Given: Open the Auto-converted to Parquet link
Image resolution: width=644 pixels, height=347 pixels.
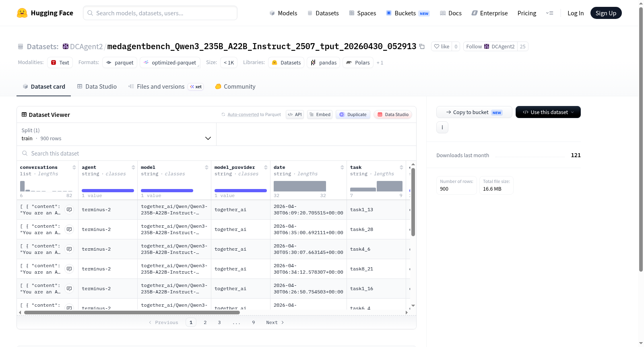Looking at the screenshot, I should 254,114.
